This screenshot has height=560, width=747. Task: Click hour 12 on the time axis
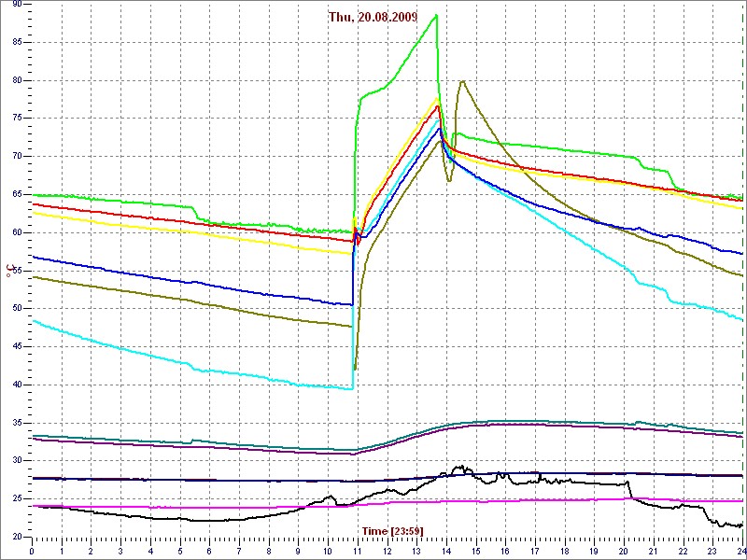388,551
